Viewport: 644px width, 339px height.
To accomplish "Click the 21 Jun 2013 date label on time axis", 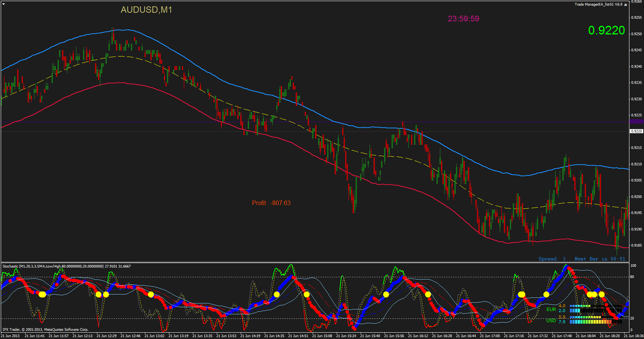I will 10,336.
